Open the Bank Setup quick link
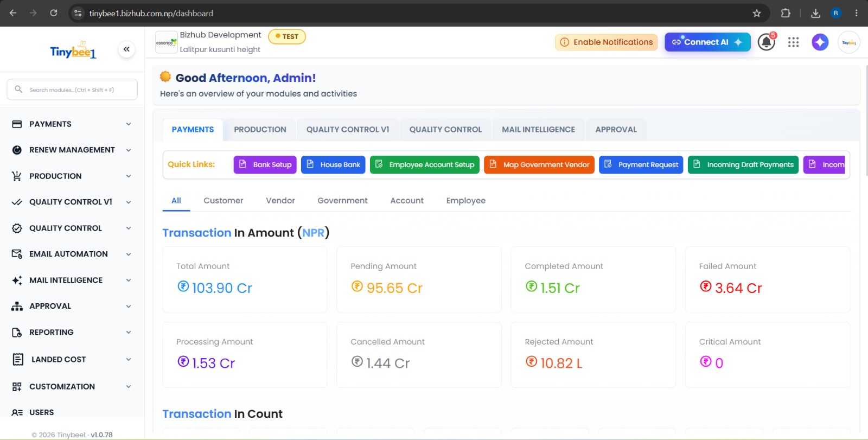The width and height of the screenshot is (868, 440). tap(265, 165)
